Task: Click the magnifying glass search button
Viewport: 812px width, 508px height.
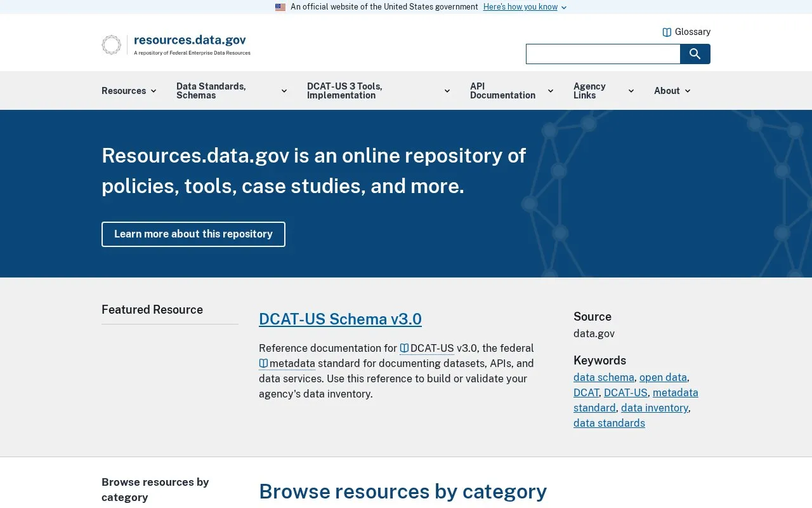Action: pyautogui.click(x=695, y=54)
